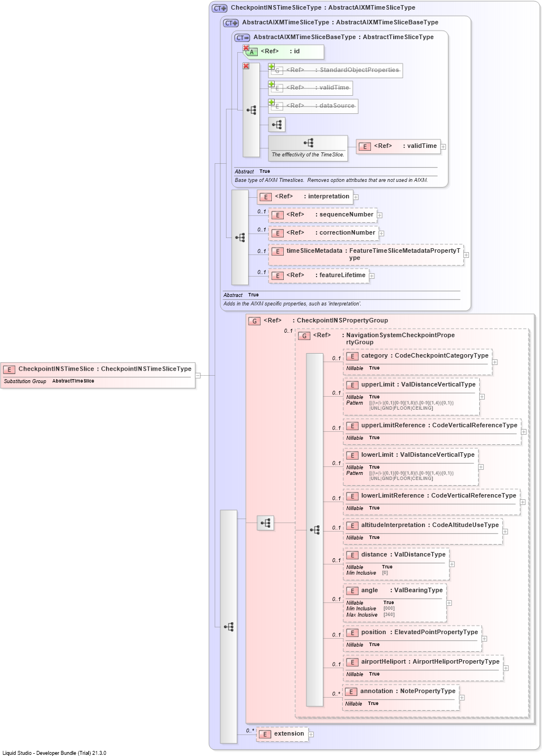
Task: Expand the annotation element
Action: click(x=462, y=698)
